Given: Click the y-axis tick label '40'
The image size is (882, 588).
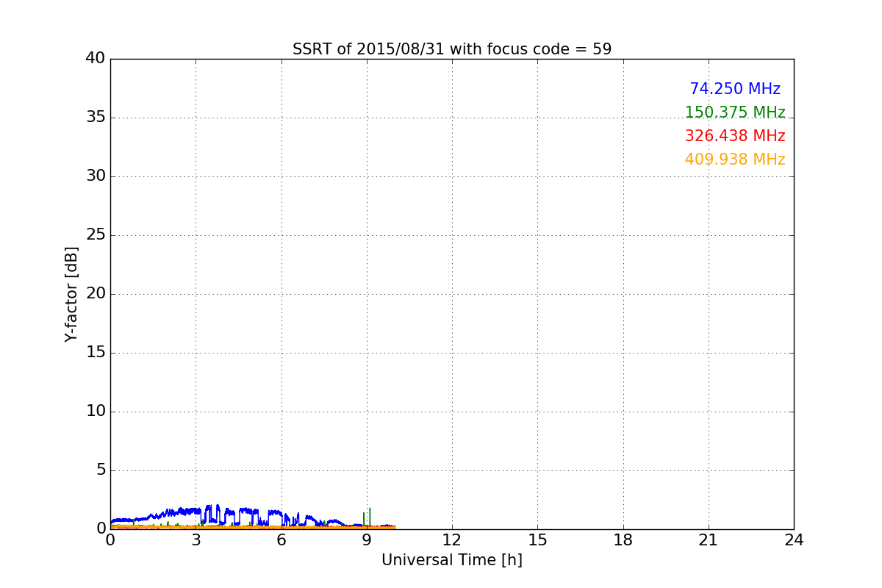Looking at the screenshot, I should 96,59.
